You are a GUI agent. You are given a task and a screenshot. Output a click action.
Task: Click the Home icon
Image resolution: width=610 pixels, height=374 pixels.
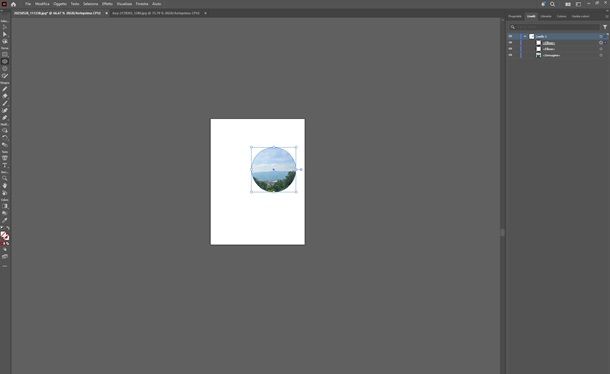pyautogui.click(x=13, y=4)
